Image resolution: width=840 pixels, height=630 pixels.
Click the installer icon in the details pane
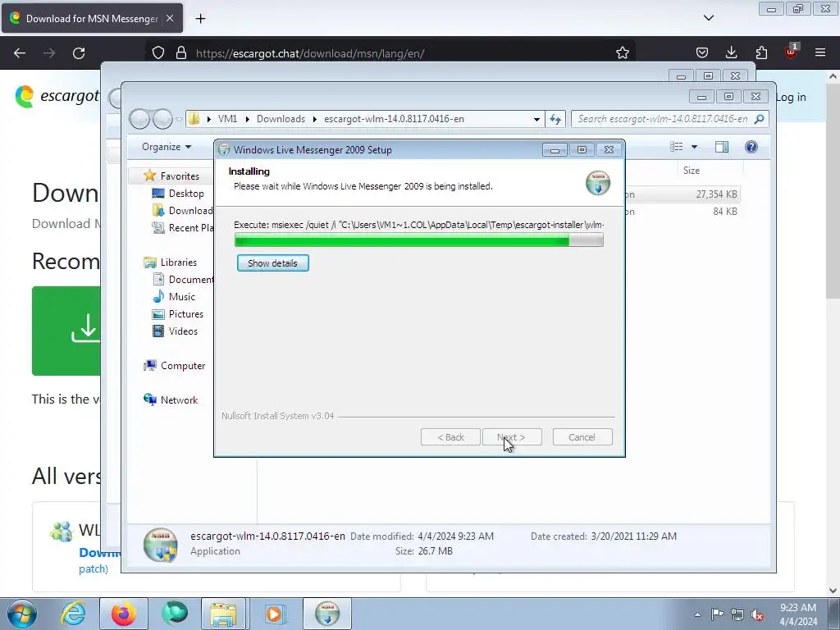point(160,545)
